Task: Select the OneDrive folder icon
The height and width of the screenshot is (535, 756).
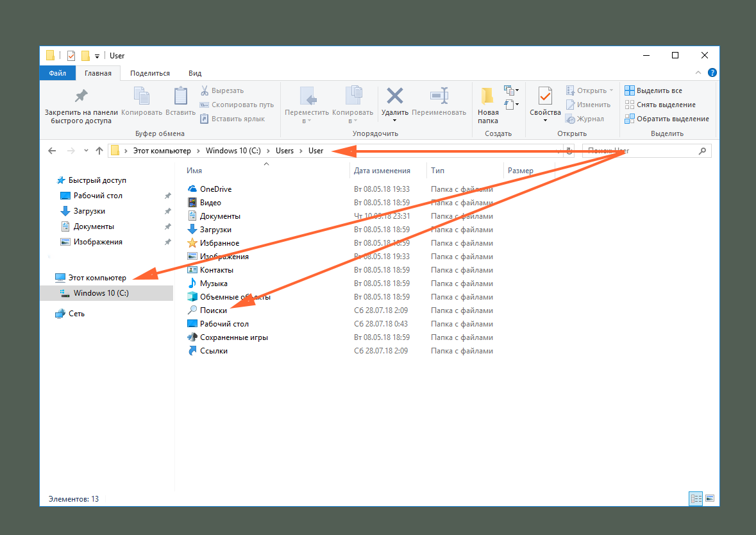Action: pyautogui.click(x=192, y=189)
